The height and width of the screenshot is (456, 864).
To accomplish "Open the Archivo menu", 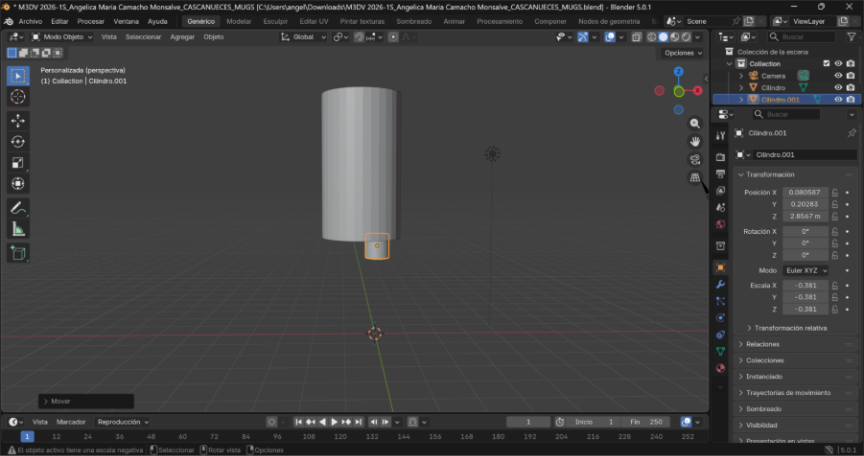I will pos(30,21).
